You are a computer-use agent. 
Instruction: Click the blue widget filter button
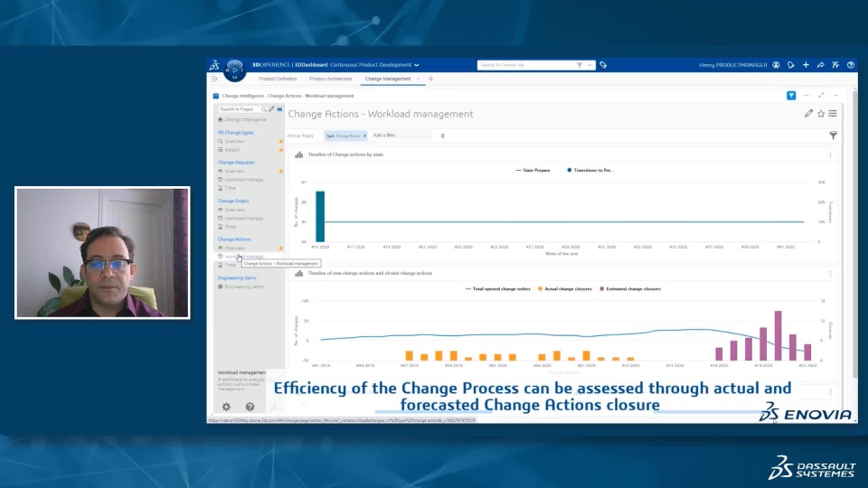coord(792,96)
